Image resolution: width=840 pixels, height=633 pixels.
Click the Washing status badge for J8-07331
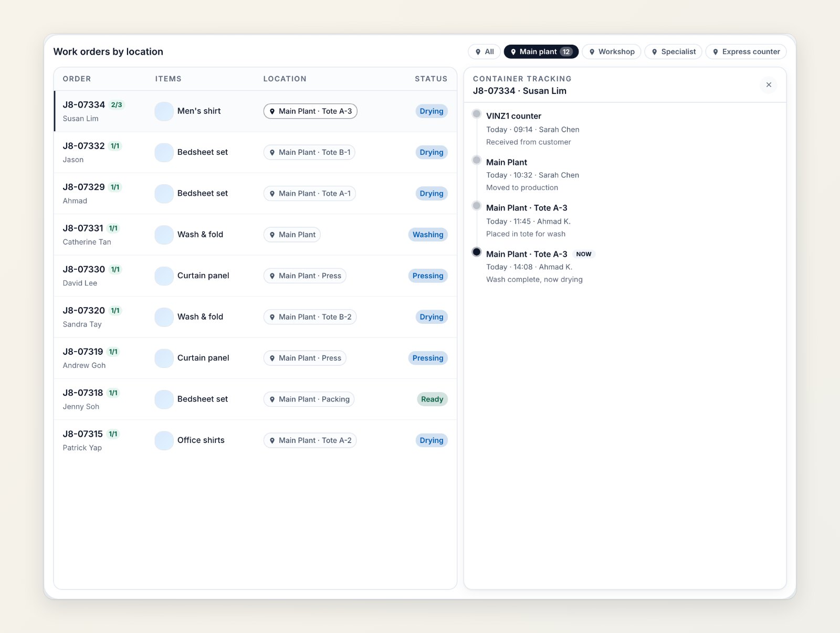[x=428, y=235]
